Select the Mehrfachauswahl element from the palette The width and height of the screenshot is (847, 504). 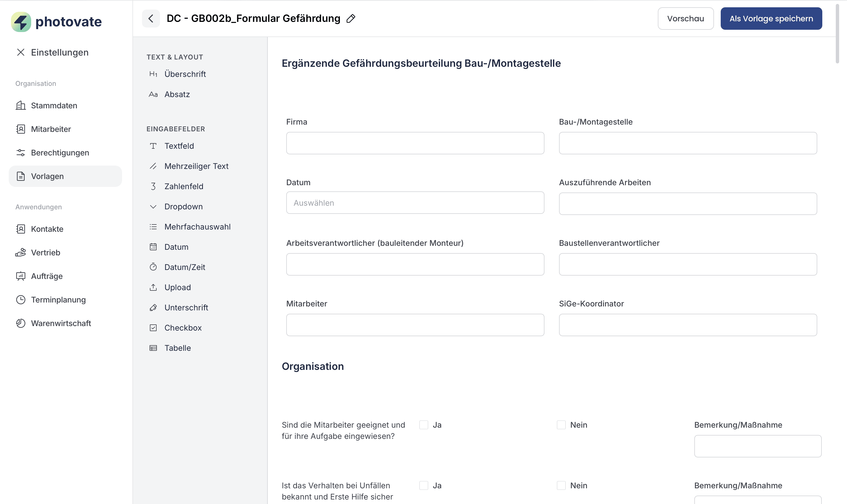pos(197,226)
